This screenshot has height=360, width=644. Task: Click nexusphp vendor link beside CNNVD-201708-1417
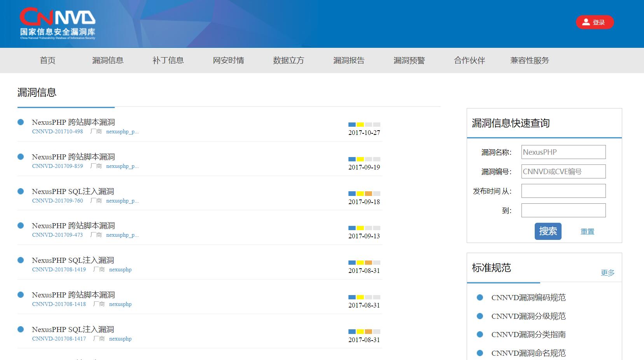coord(121,339)
